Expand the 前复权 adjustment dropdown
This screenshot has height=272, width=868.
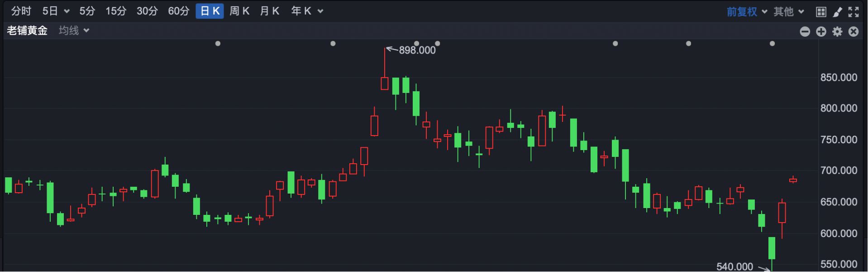pyautogui.click(x=747, y=12)
